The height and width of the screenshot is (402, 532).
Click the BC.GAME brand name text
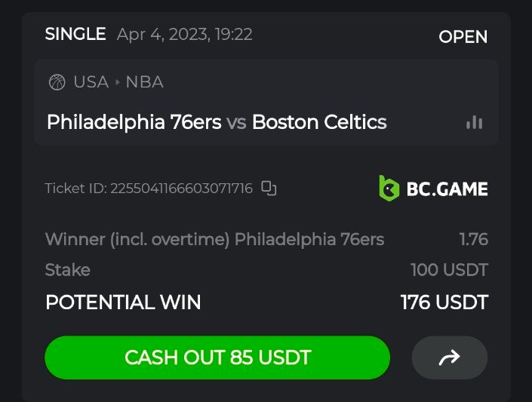(446, 189)
